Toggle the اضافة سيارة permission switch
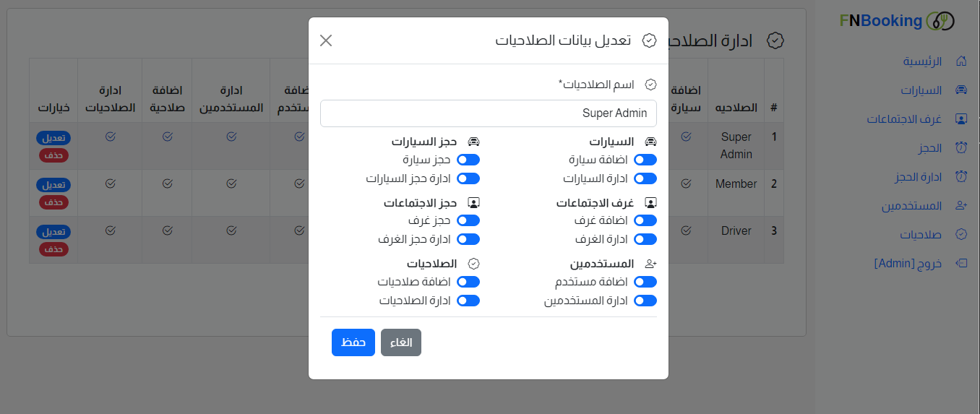980x414 pixels. tap(645, 160)
